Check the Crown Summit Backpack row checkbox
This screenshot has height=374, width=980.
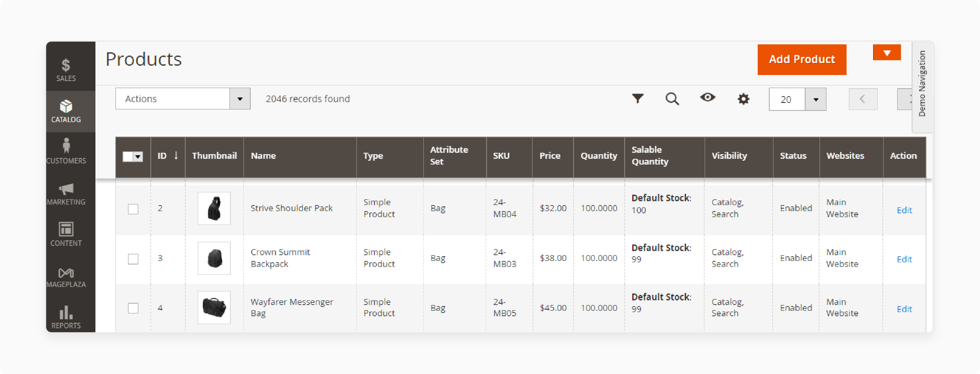click(133, 259)
